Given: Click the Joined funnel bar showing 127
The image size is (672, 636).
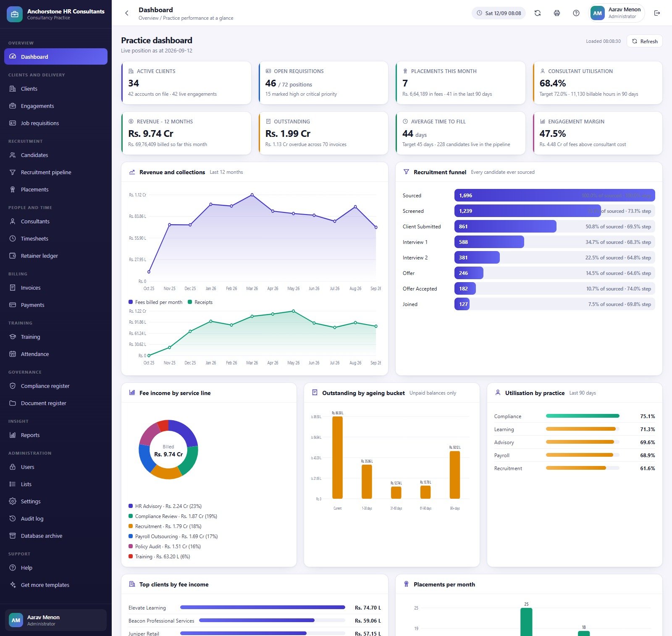Looking at the screenshot, I should point(462,304).
